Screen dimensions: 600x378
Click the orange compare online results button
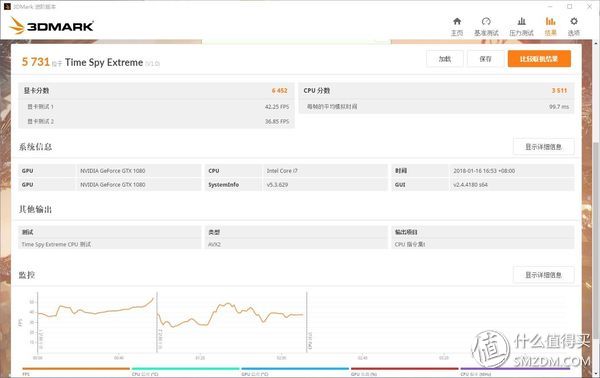click(539, 59)
